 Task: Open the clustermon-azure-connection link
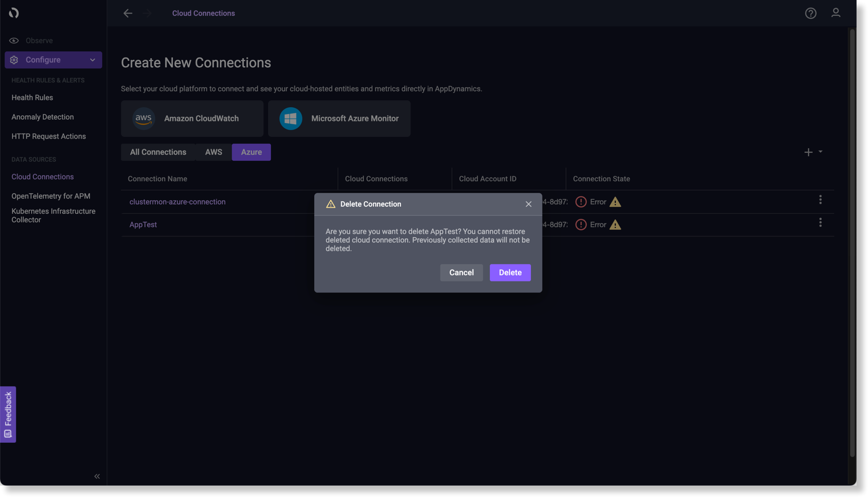pyautogui.click(x=177, y=202)
